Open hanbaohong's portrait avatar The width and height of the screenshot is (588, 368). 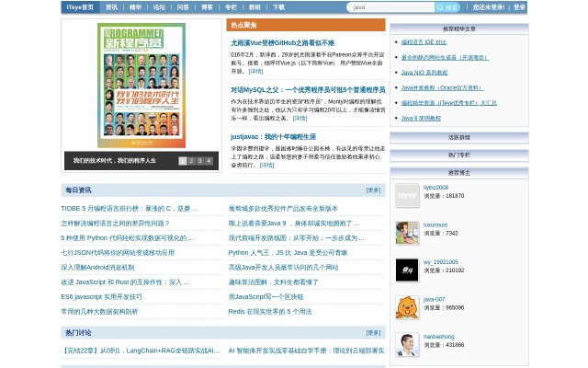[407, 344]
